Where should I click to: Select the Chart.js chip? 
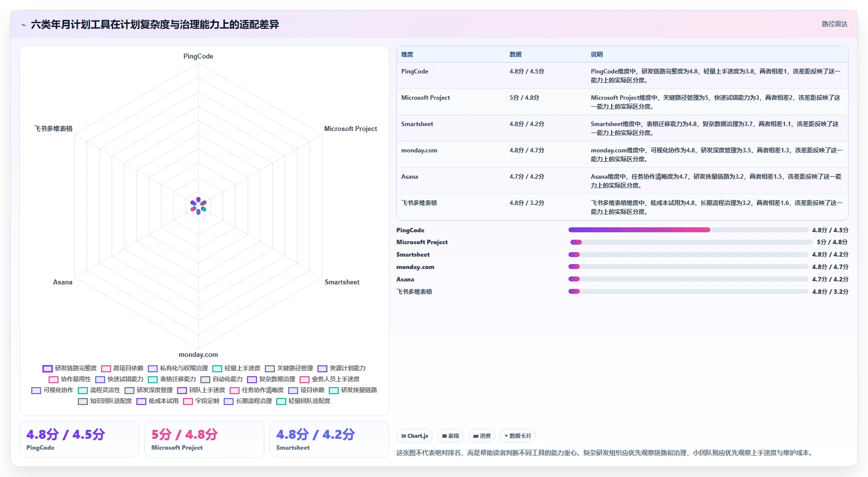pos(415,436)
